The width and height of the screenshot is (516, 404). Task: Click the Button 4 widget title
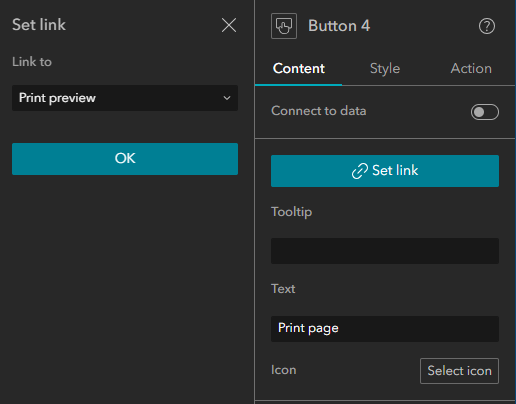coord(339,26)
